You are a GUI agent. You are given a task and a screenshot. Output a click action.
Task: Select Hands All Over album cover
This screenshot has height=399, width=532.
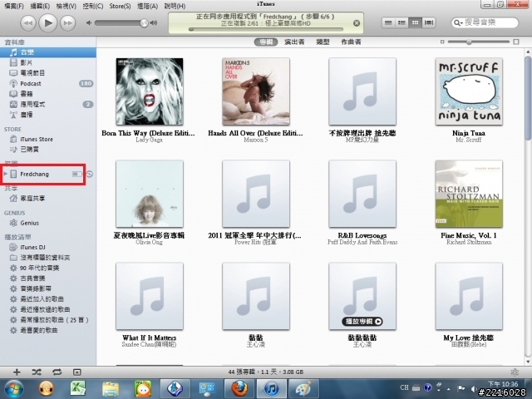click(256, 91)
